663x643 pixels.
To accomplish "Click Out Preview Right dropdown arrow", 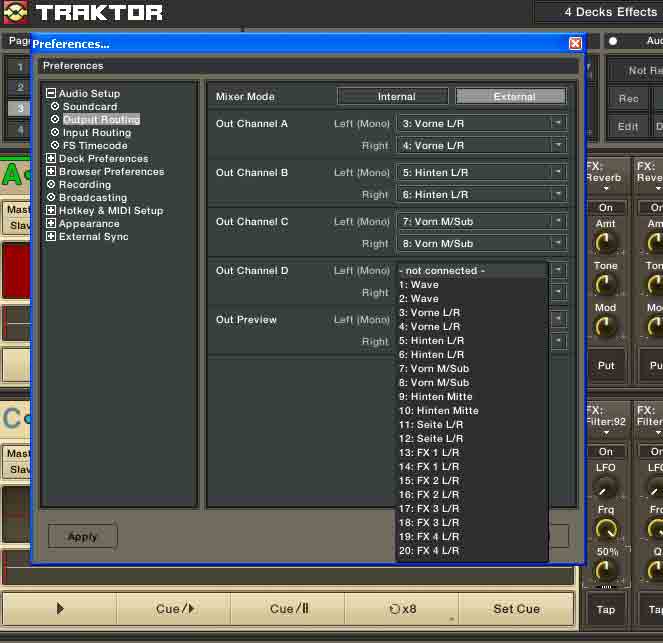I will [559, 341].
